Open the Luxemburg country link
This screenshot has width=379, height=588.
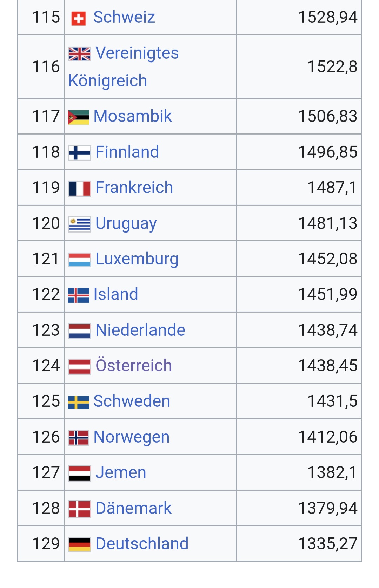click(x=137, y=259)
